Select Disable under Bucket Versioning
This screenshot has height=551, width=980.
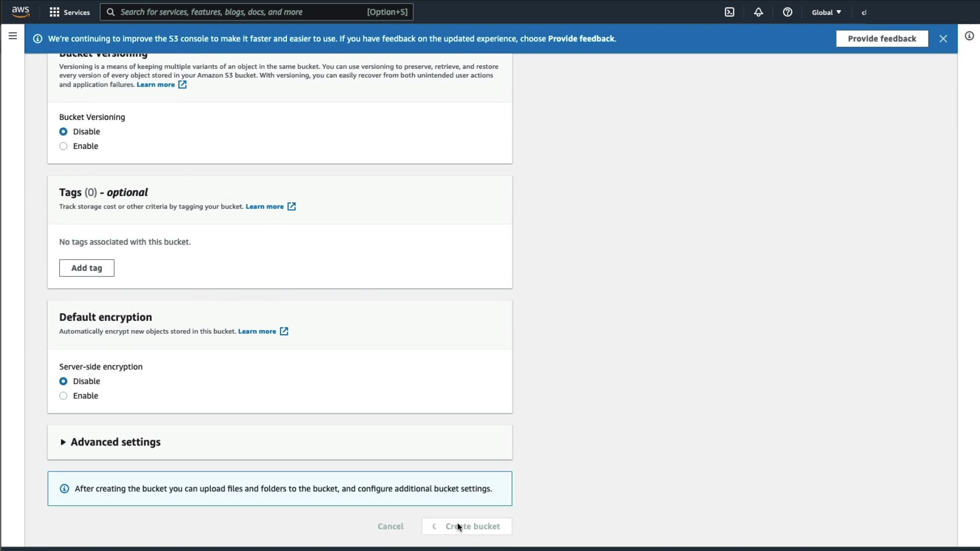63,132
